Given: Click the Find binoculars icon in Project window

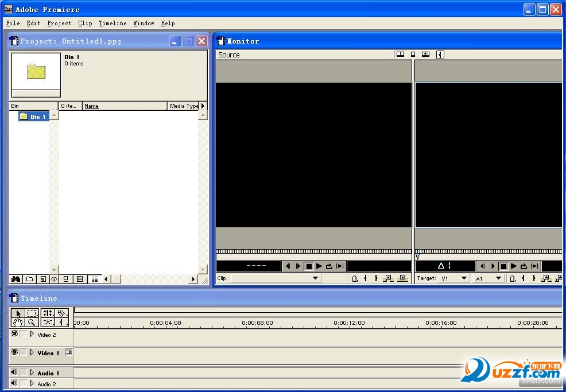Looking at the screenshot, I should tap(16, 279).
